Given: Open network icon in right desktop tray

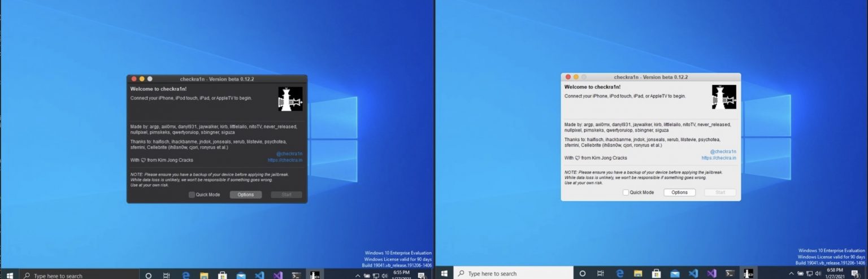Looking at the screenshot, I should (x=809, y=273).
